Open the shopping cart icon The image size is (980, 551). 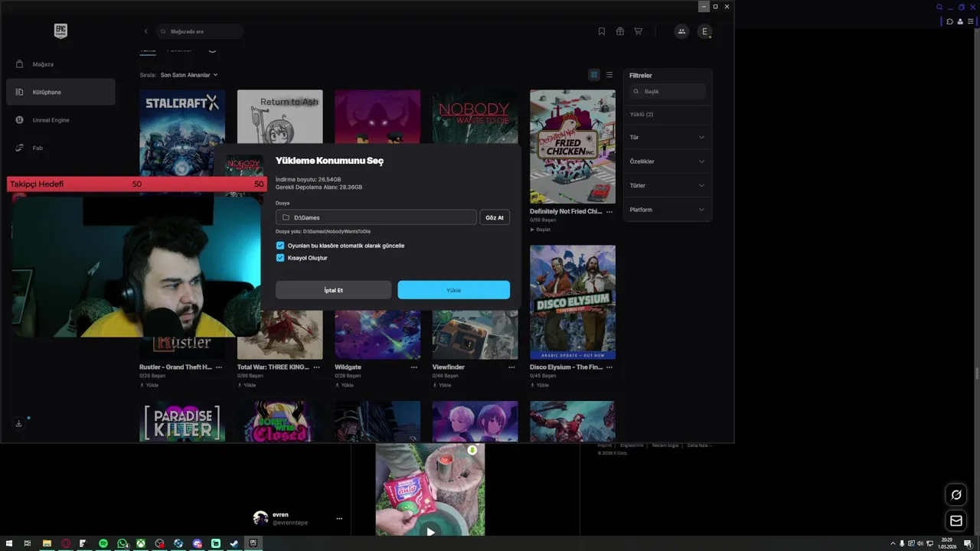pyautogui.click(x=639, y=31)
